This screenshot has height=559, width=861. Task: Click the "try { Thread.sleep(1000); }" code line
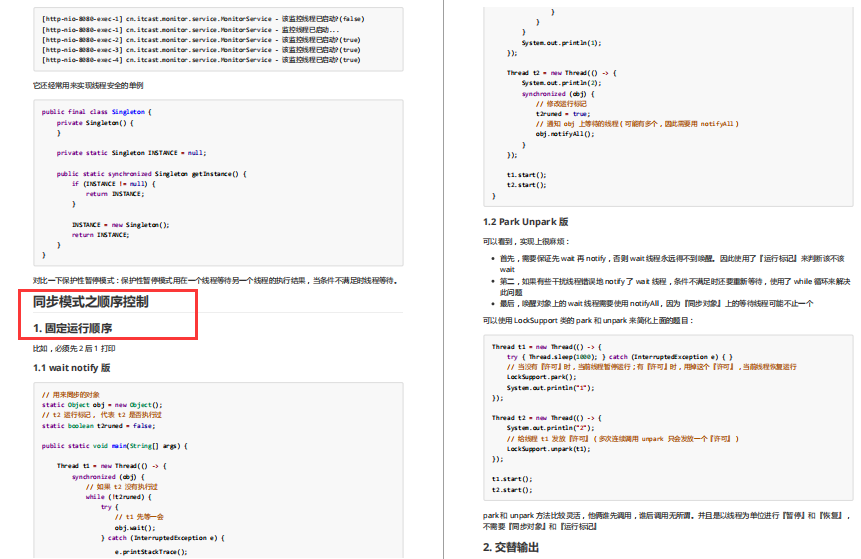coord(619,357)
